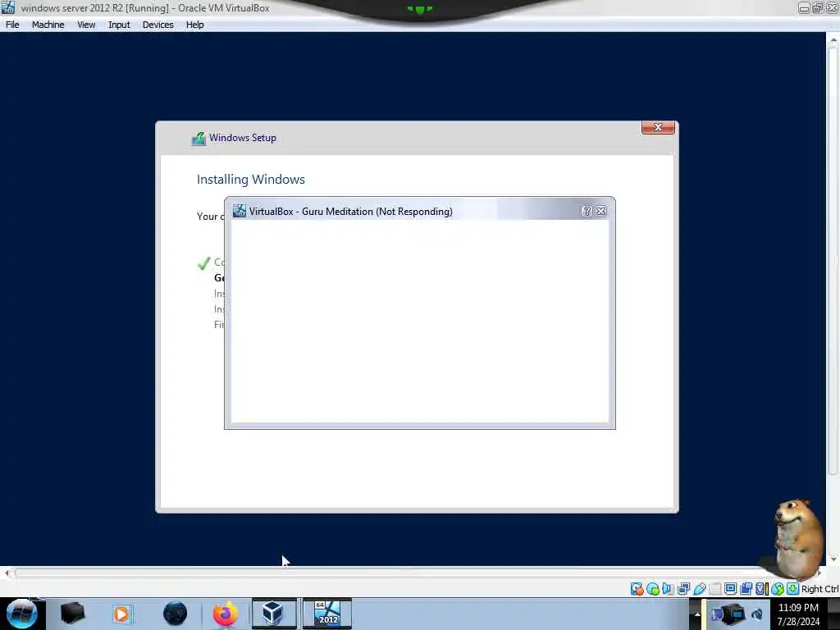This screenshot has height=630, width=840.
Task: Click scroll-left arrow of horizontal scrollbar
Action: click(x=7, y=573)
